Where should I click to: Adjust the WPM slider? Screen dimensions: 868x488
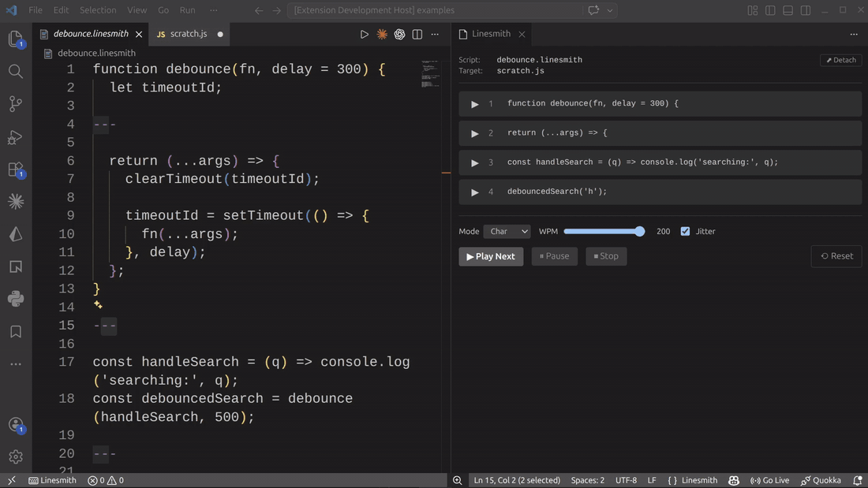click(604, 231)
